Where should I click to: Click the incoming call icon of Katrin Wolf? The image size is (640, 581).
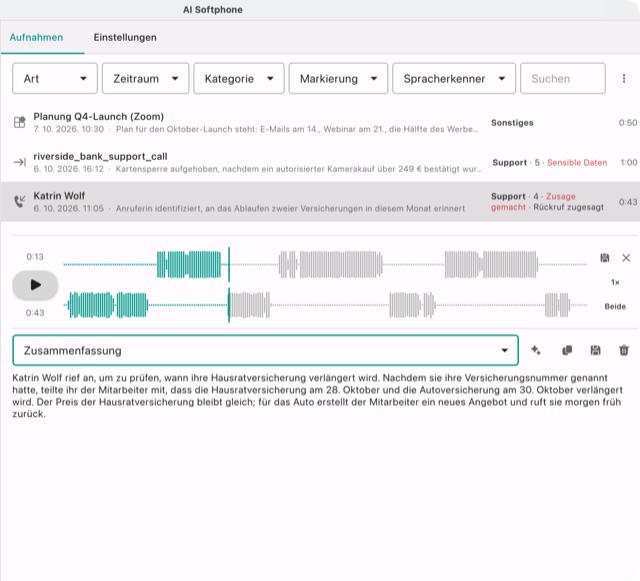(20, 201)
